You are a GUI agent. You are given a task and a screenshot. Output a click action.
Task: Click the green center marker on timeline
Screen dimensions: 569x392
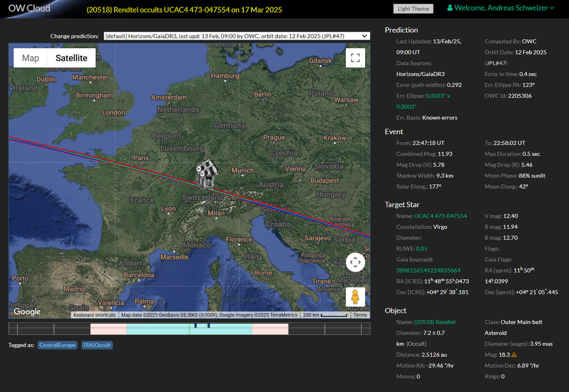pos(189,329)
